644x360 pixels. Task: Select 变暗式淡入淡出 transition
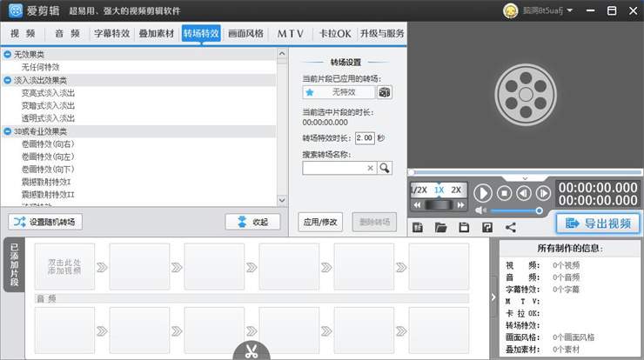tap(48, 105)
